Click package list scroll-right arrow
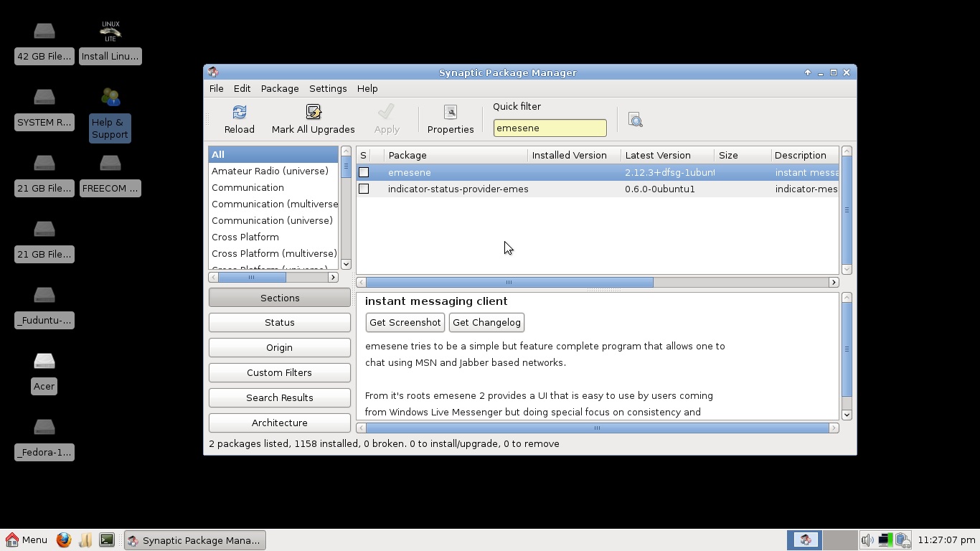Image resolution: width=980 pixels, height=551 pixels. 834,282
